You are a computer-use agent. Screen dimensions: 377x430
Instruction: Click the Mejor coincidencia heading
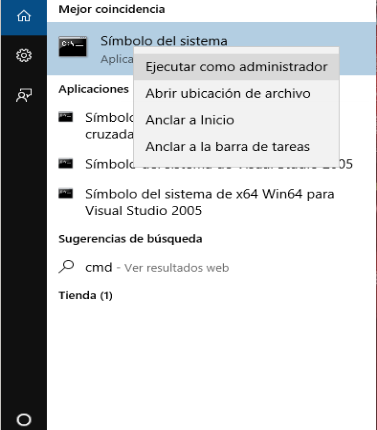pos(112,9)
